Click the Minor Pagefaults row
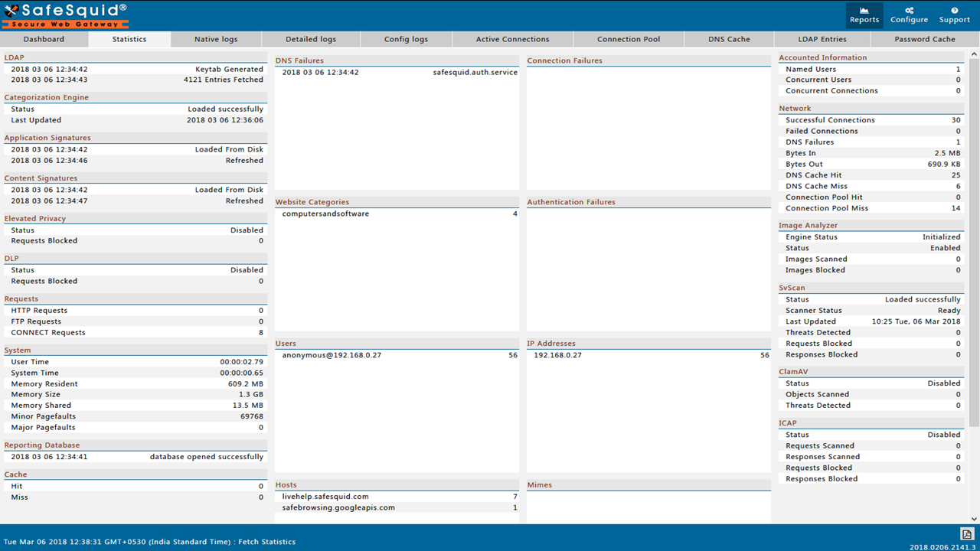 click(136, 417)
